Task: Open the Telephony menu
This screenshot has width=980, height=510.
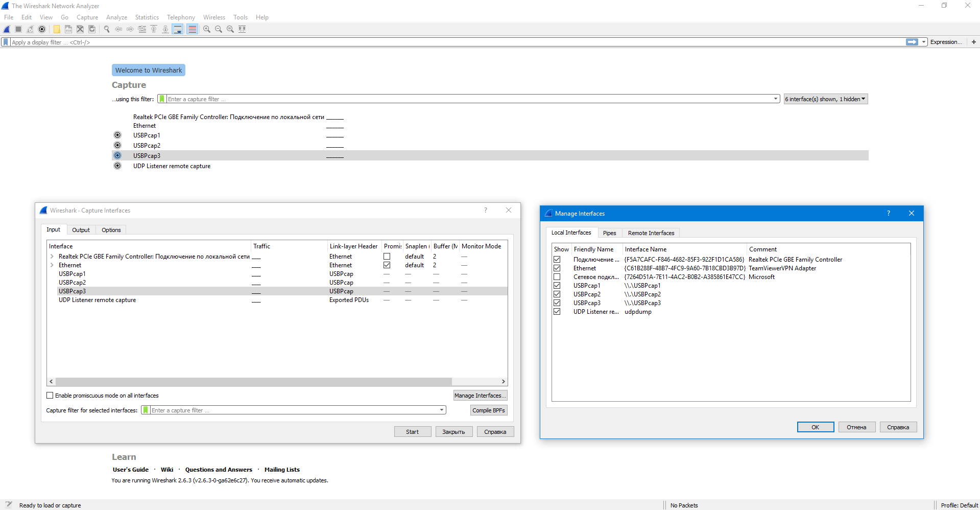Action: [181, 17]
